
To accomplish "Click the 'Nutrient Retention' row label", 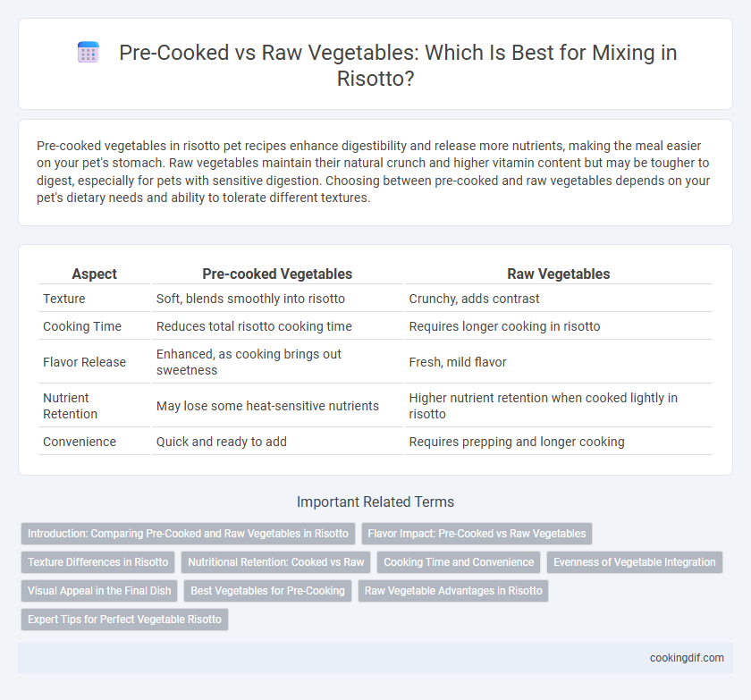I will tap(70, 406).
